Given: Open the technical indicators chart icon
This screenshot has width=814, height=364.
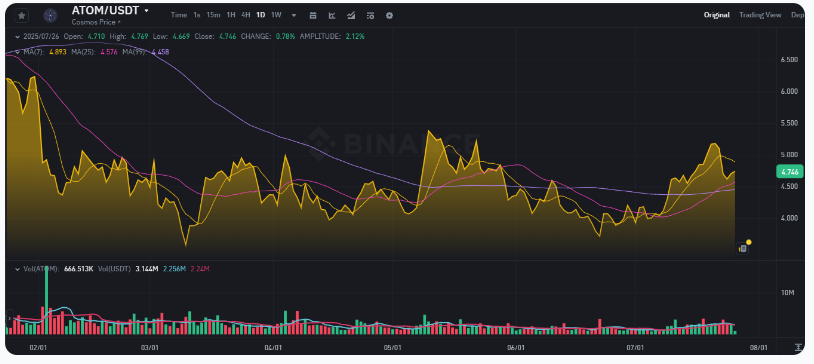Looking at the screenshot, I should (332, 16).
